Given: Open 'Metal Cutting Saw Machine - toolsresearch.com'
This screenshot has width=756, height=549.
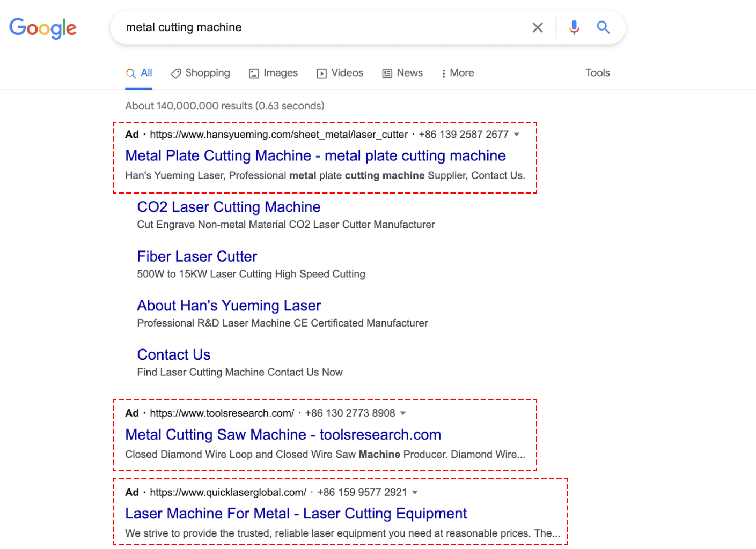Looking at the screenshot, I should 283,435.
